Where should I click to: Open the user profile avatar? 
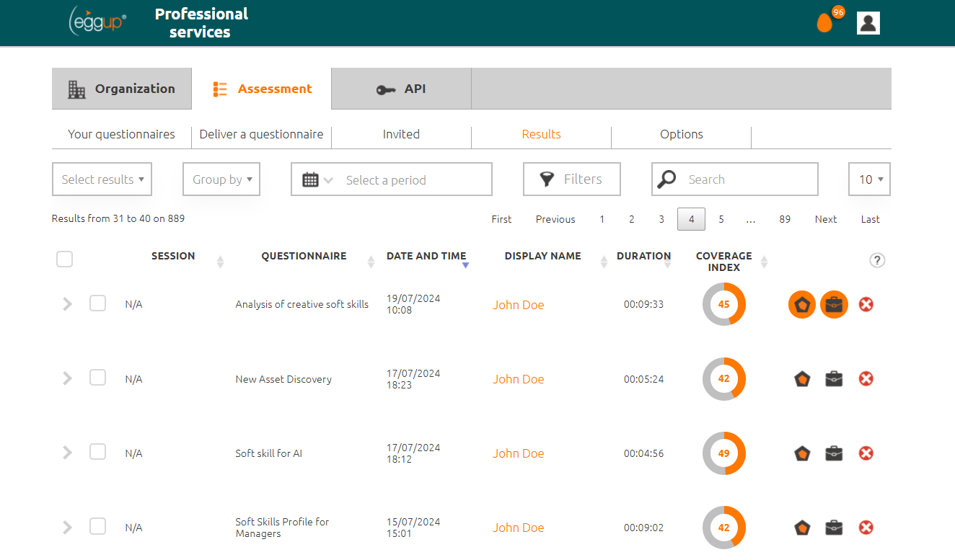click(x=868, y=23)
